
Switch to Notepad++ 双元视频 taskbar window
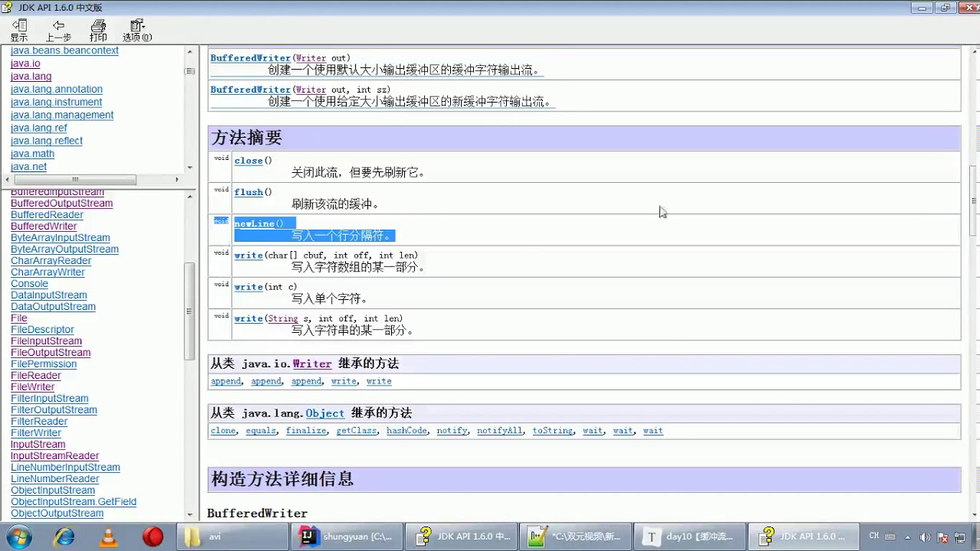575,536
